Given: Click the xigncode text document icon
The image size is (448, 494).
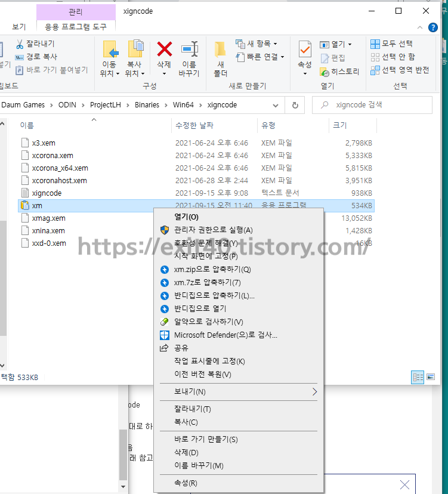Looking at the screenshot, I should 25,193.
